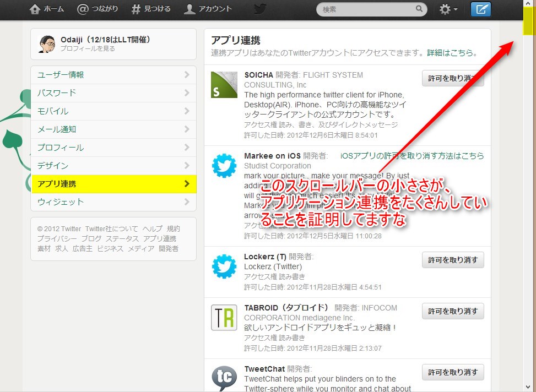Click the home icon in the top bar

pyautogui.click(x=35, y=9)
